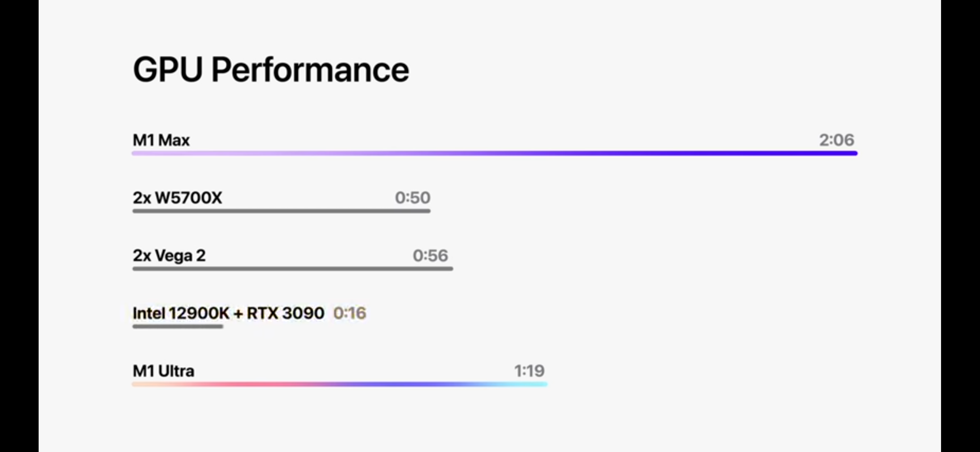Select the M1 Ultra label

pos(163,371)
